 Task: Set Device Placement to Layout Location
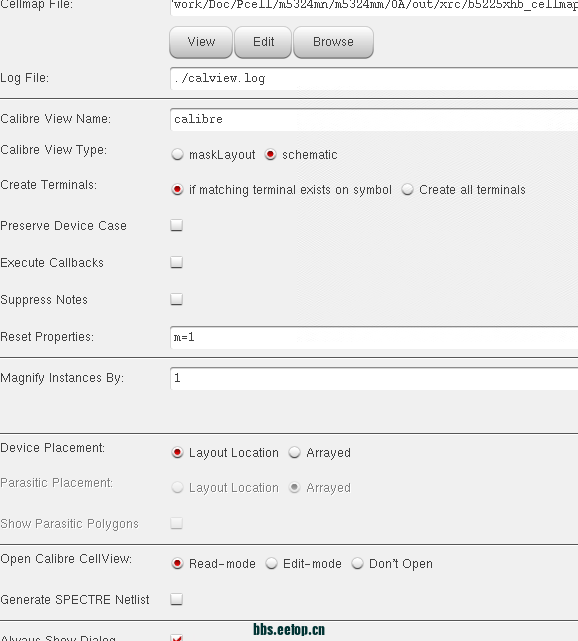pyautogui.click(x=177, y=453)
